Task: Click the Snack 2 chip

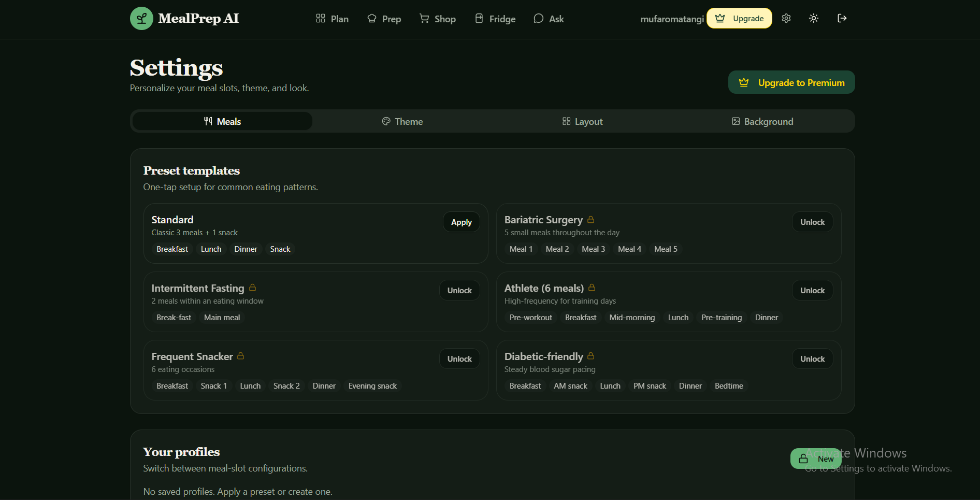Action: tap(286, 386)
